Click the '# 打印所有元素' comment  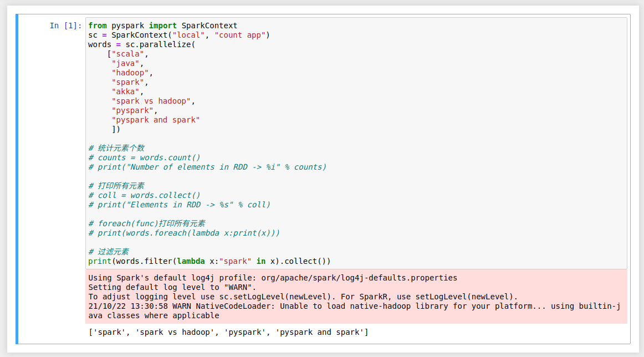coord(116,186)
